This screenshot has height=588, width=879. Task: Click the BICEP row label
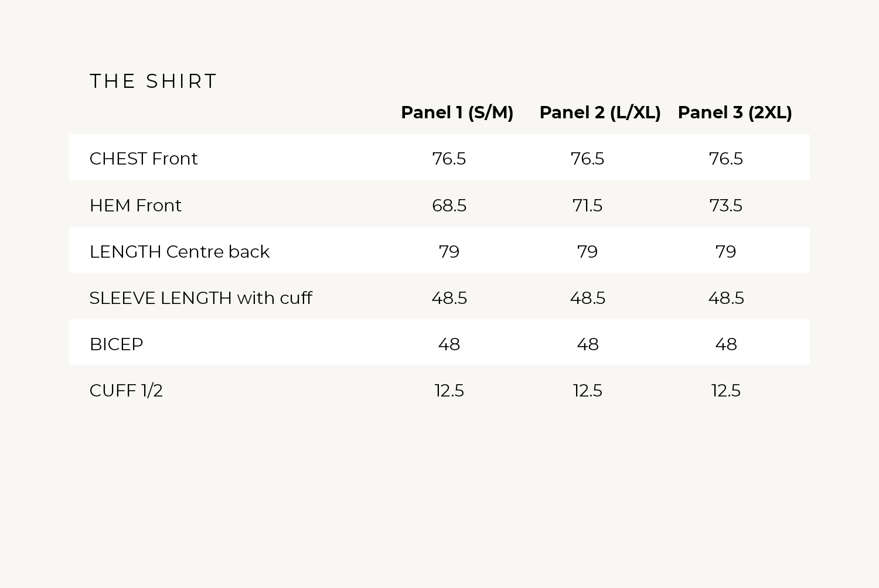pos(116,344)
